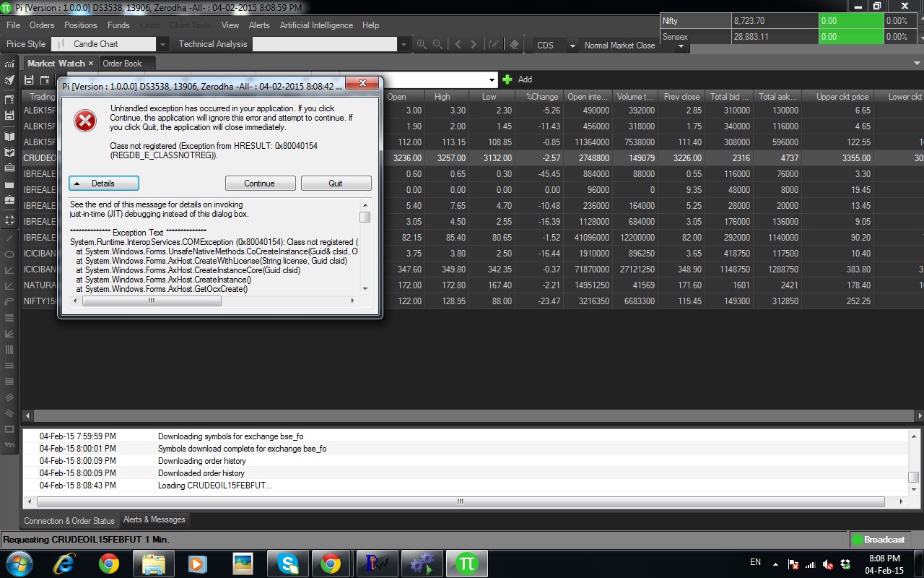Screen dimensions: 924x578
Task: Close the Market Watch tab
Action: pyautogui.click(x=91, y=64)
